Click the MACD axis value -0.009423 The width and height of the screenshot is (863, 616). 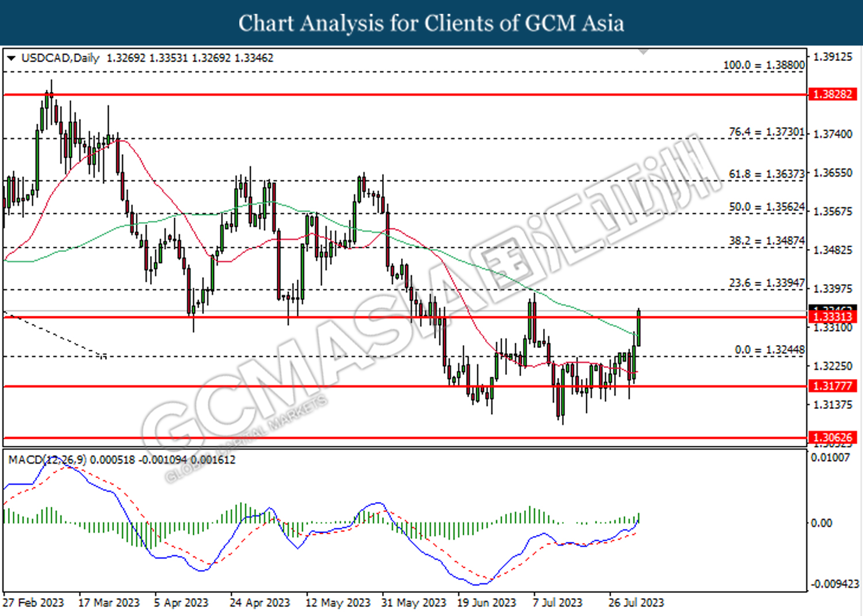click(834, 584)
